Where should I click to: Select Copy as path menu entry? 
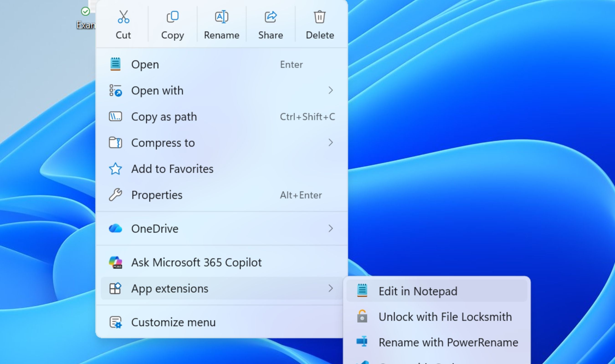tap(222, 116)
